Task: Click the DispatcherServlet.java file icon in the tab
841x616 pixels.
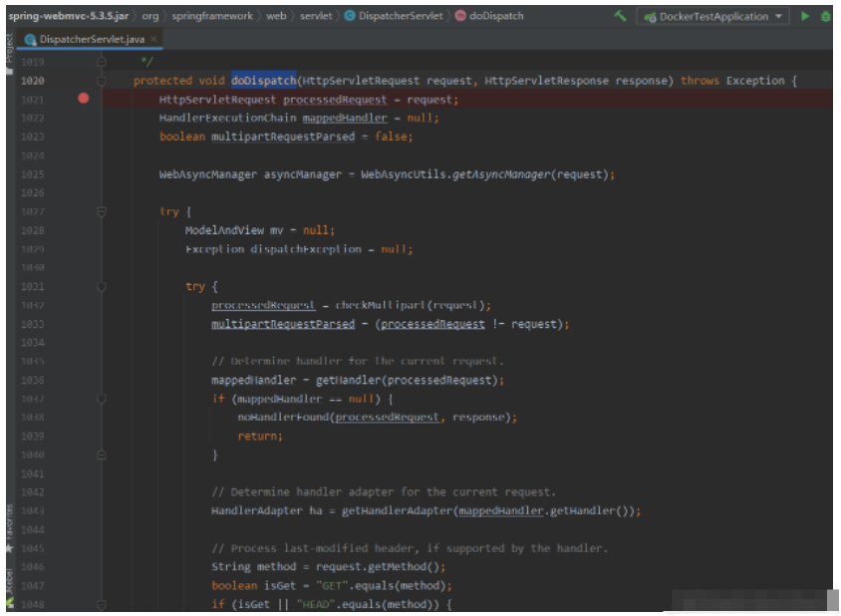Action: tap(31, 39)
